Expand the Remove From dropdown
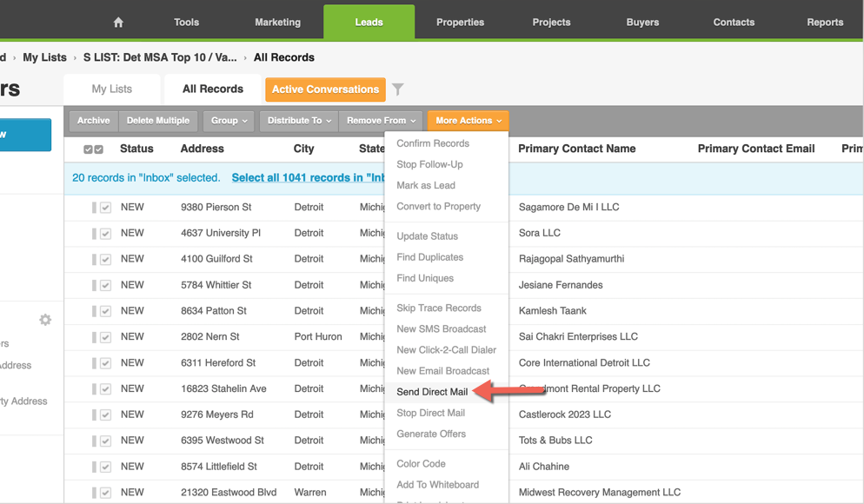864x504 pixels. pos(381,121)
